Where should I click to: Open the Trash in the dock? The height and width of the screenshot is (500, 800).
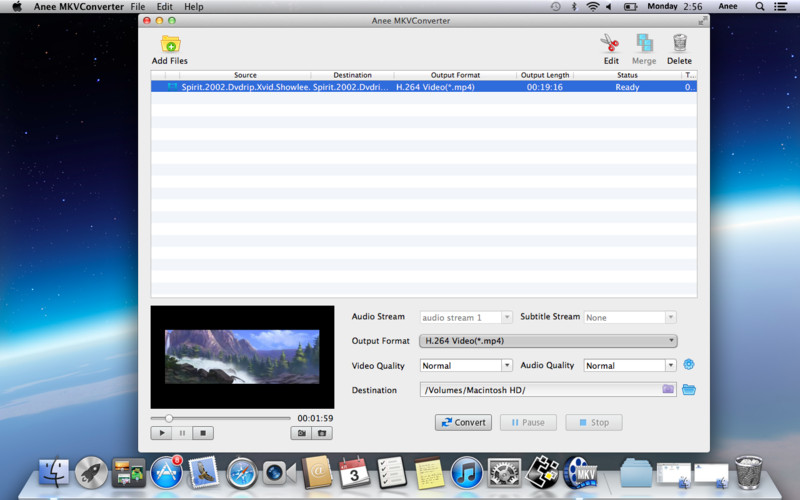748,472
